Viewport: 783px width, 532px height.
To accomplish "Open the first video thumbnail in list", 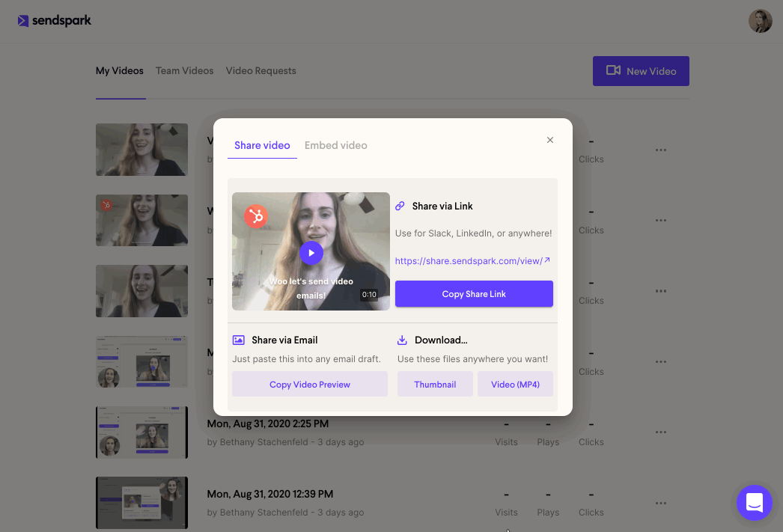I will tap(141, 150).
